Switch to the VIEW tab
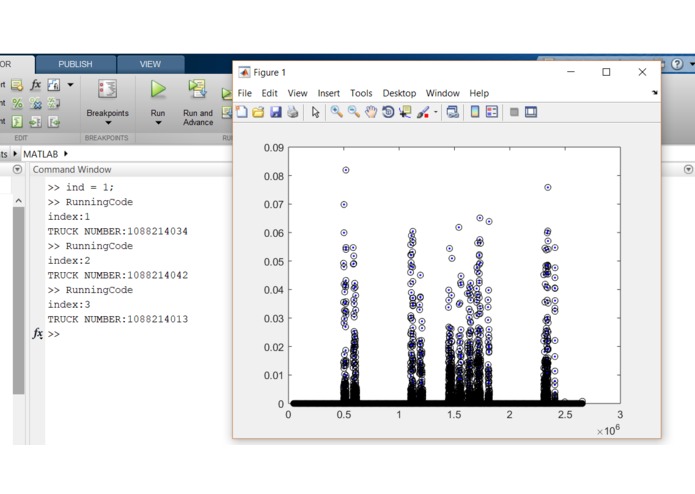Image resolution: width=695 pixels, height=494 pixels. point(150,64)
